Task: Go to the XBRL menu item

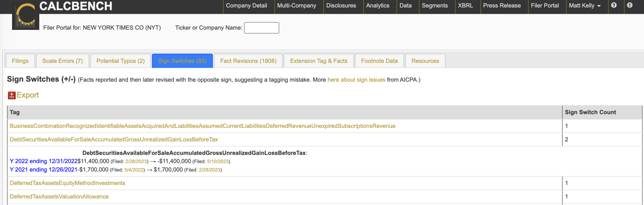Action: (465, 6)
